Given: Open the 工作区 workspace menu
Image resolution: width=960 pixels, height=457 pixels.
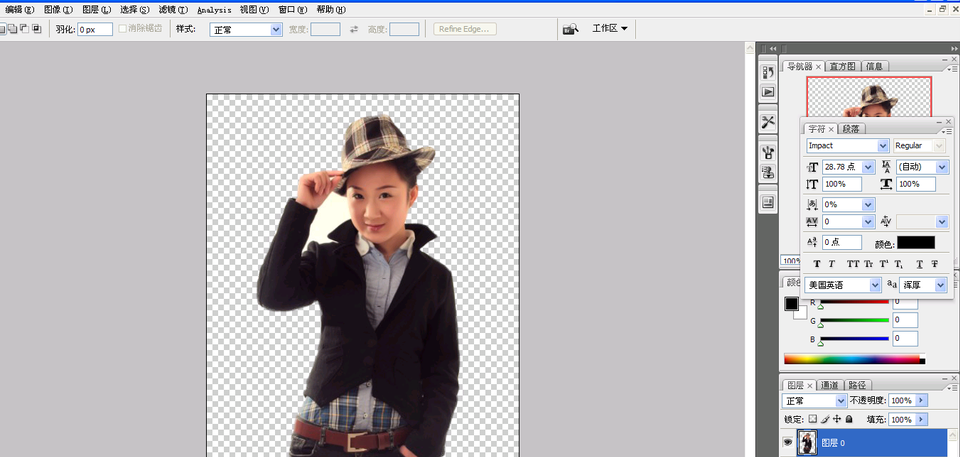Looking at the screenshot, I should 610,29.
